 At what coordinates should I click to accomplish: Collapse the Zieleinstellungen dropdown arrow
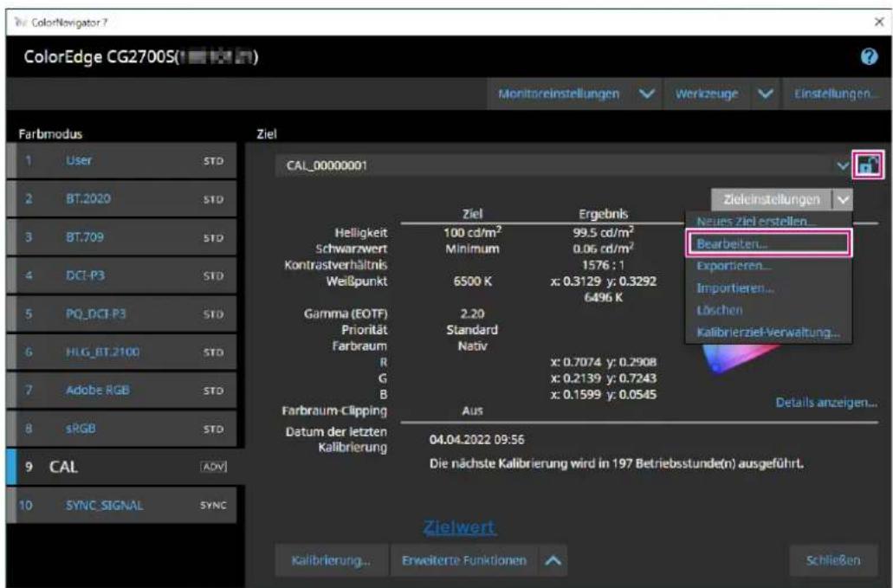[843, 200]
